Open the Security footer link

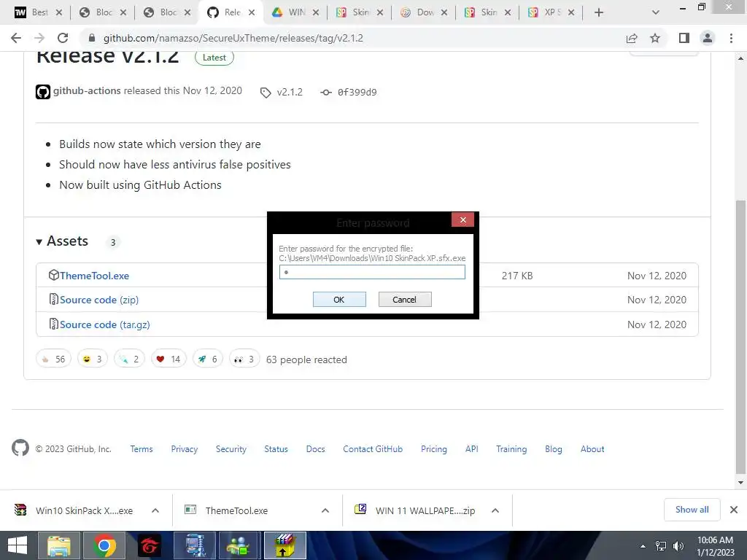click(231, 449)
